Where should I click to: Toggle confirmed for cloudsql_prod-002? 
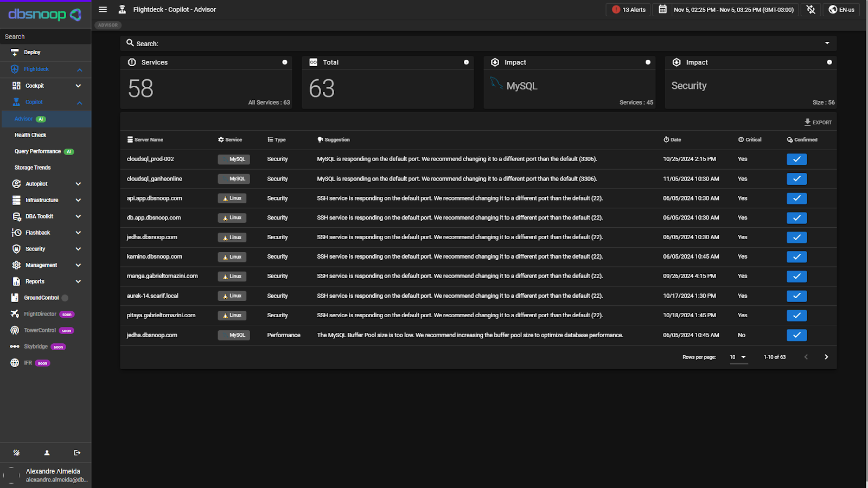point(796,159)
